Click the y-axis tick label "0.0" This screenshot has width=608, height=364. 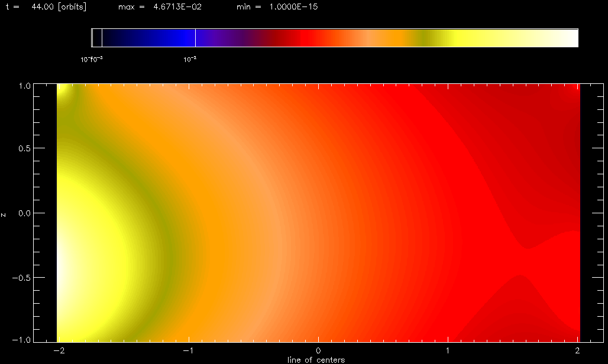[x=25, y=213]
